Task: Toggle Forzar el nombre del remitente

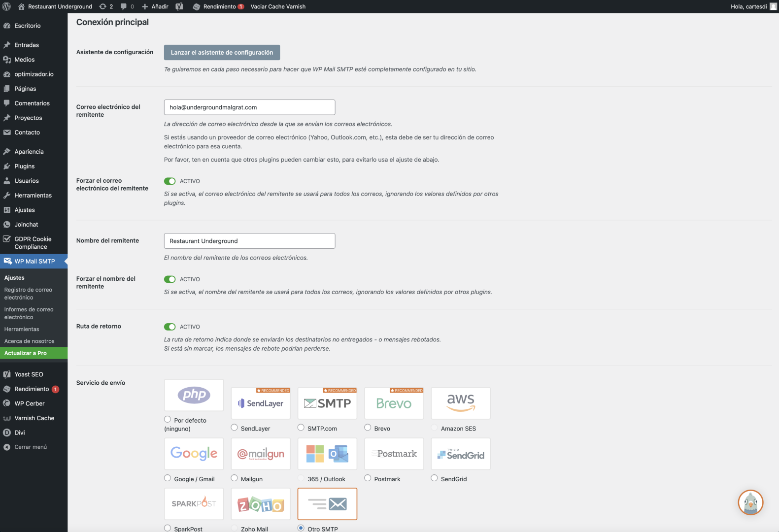Action: pyautogui.click(x=170, y=279)
